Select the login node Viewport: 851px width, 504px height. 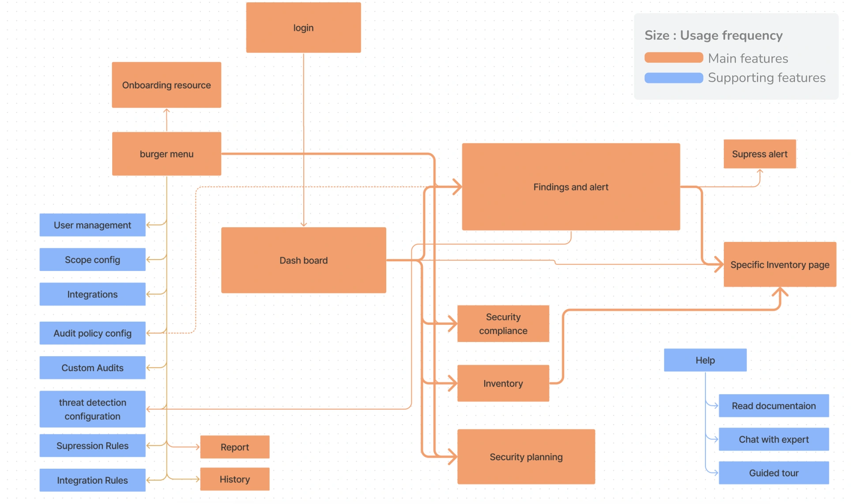click(x=303, y=27)
